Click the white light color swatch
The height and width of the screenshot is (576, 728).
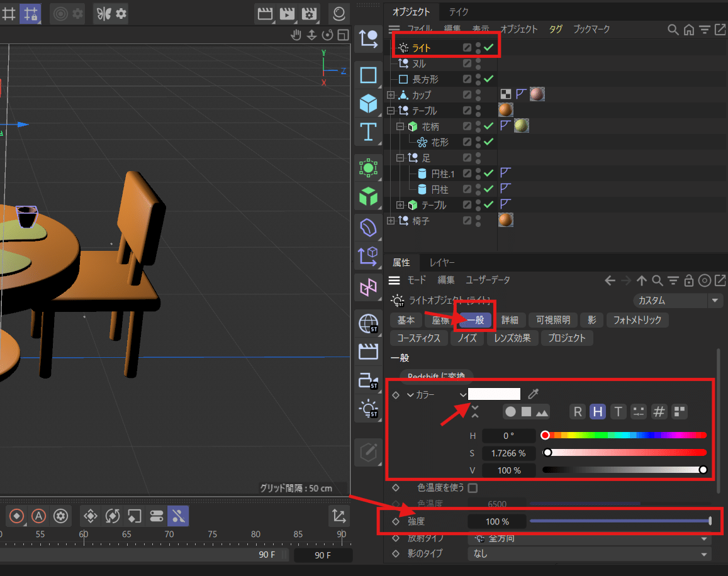495,394
